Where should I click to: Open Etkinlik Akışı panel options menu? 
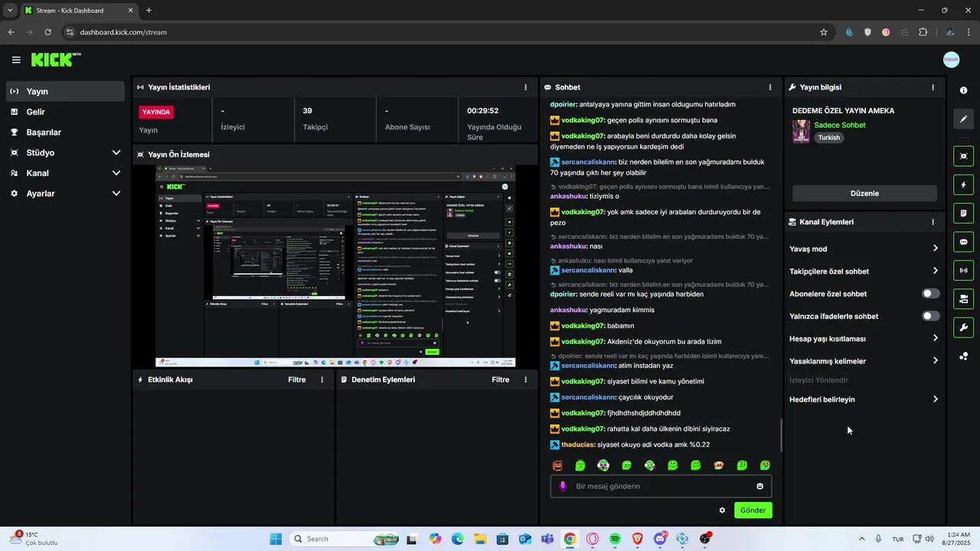pos(322,380)
